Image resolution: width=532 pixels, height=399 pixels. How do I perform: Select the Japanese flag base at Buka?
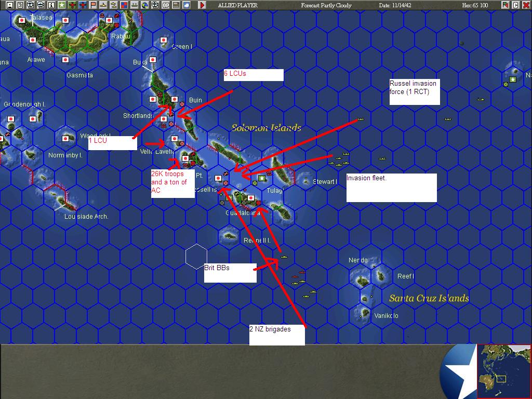(x=153, y=60)
